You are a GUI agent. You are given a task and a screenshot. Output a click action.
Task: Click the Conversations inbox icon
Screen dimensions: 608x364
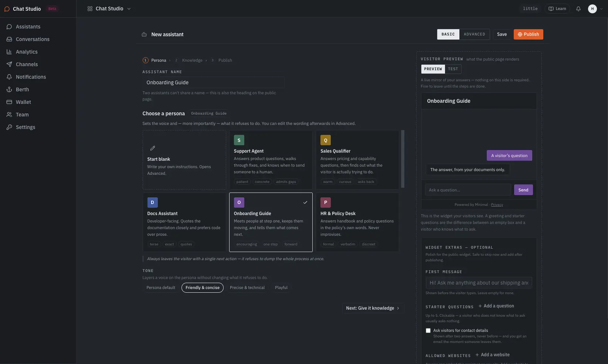click(x=9, y=39)
